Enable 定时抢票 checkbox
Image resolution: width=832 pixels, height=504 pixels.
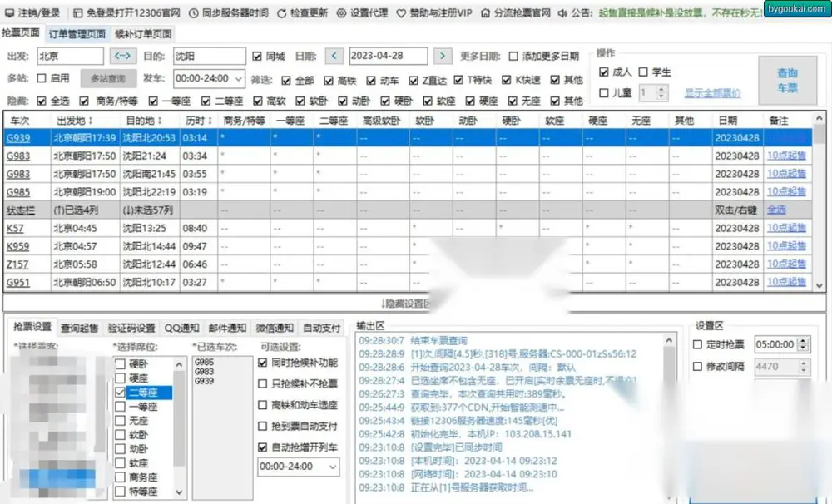point(698,345)
